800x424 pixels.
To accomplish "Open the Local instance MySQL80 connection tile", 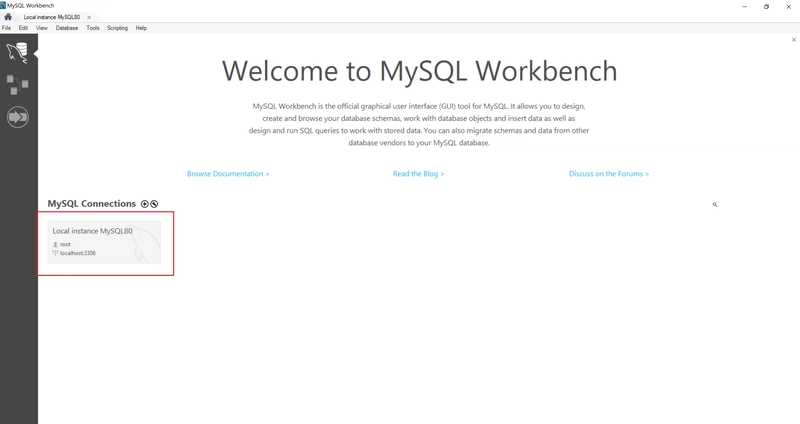I will (x=104, y=242).
